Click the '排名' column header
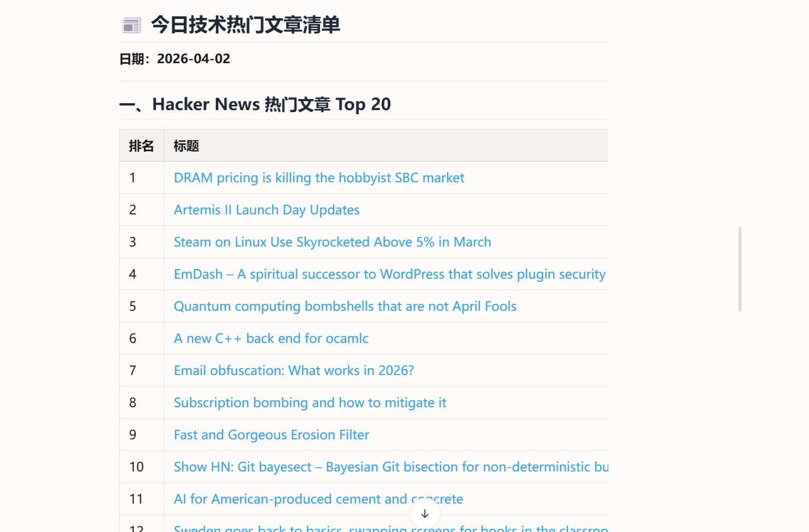The width and height of the screenshot is (809, 532). click(x=141, y=146)
